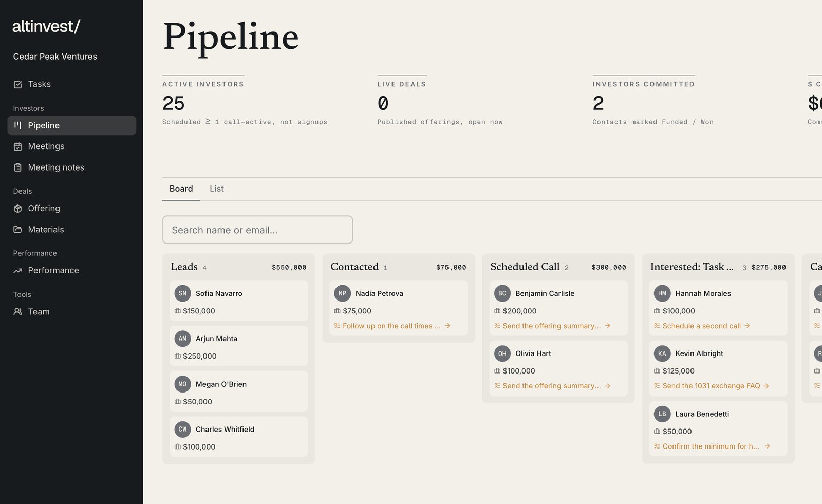
Task: Click the Team people icon
Action: [18, 312]
